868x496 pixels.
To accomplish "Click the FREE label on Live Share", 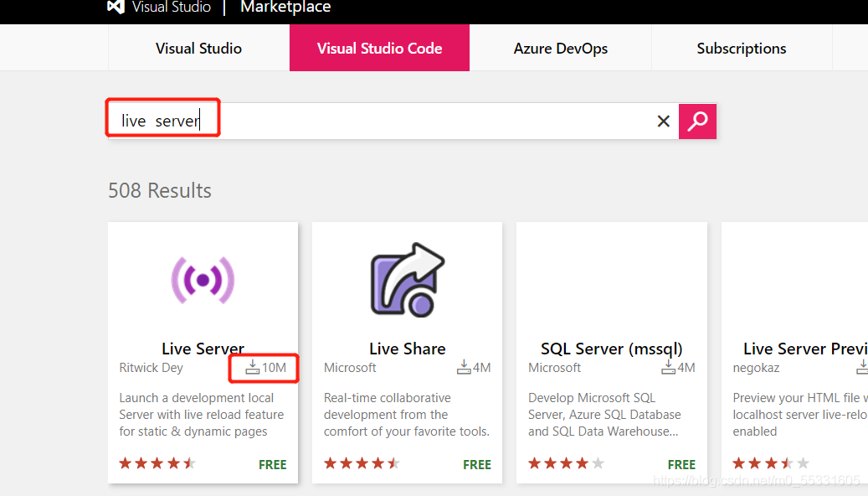I will (477, 464).
